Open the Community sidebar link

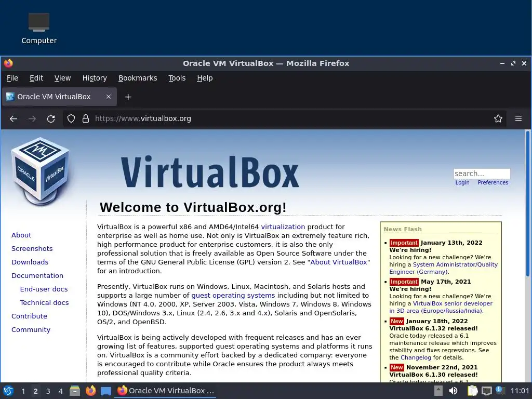click(x=31, y=330)
